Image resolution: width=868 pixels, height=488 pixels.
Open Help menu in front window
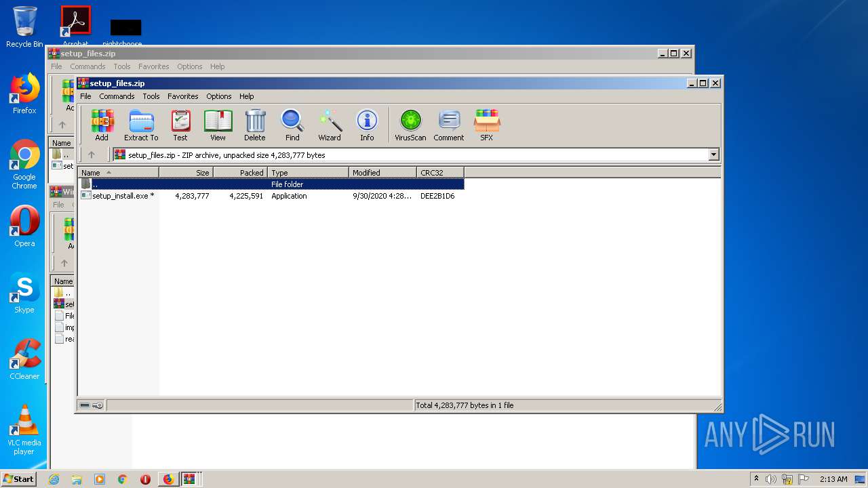[x=247, y=96]
